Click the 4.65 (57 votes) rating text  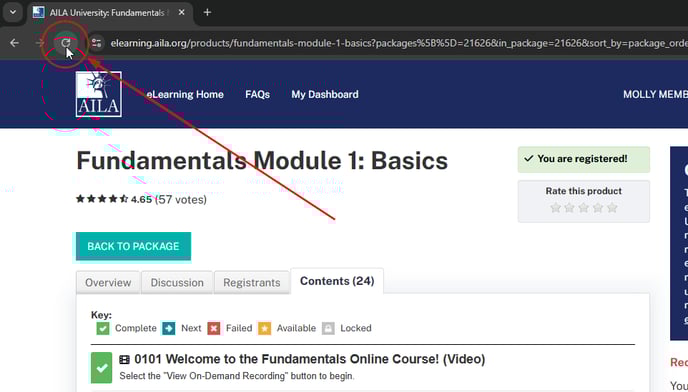169,199
